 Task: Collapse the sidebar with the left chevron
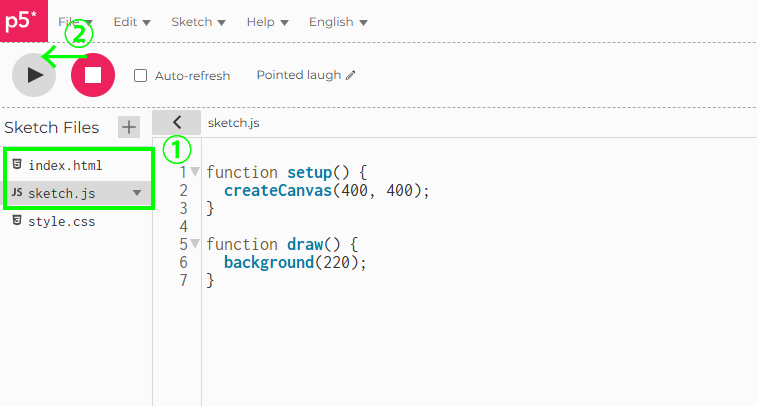177,122
